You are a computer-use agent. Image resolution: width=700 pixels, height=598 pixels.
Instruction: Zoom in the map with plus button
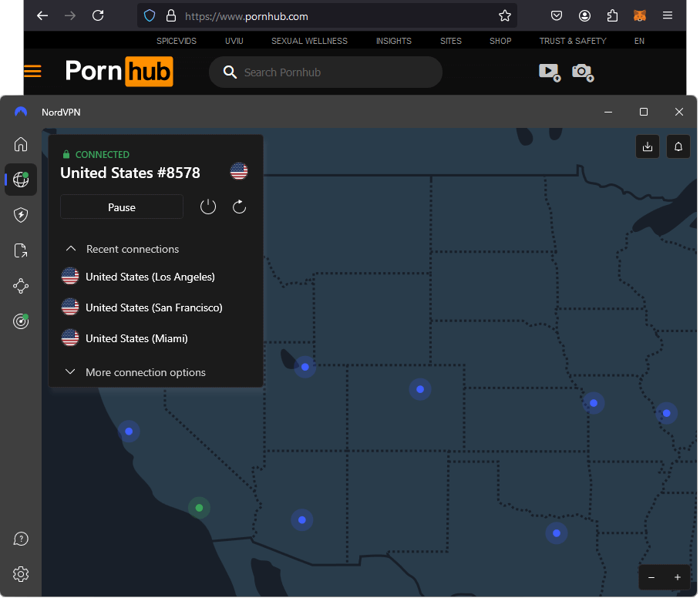(x=677, y=577)
